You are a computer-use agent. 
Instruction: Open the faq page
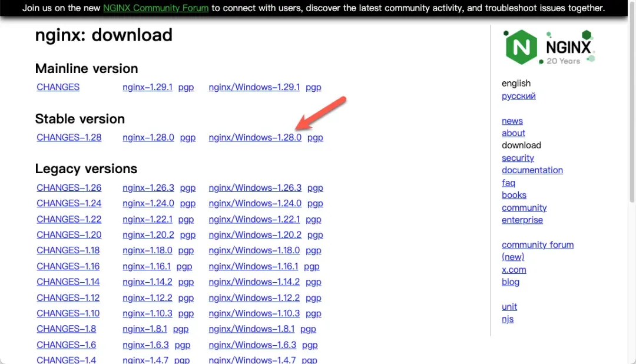tap(508, 183)
